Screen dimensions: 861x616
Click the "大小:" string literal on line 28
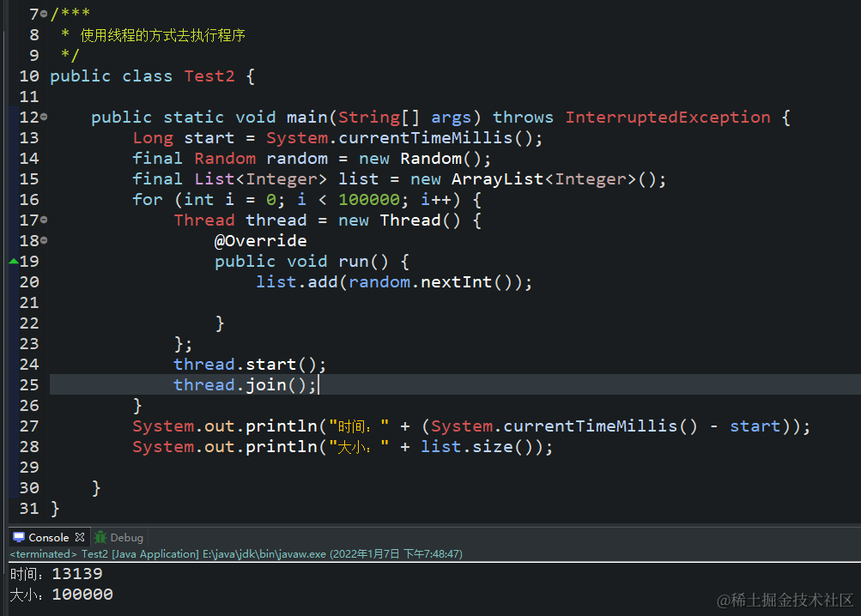pyautogui.click(x=359, y=447)
